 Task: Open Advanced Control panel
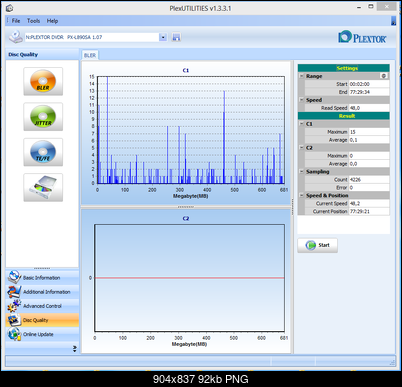coord(42,306)
